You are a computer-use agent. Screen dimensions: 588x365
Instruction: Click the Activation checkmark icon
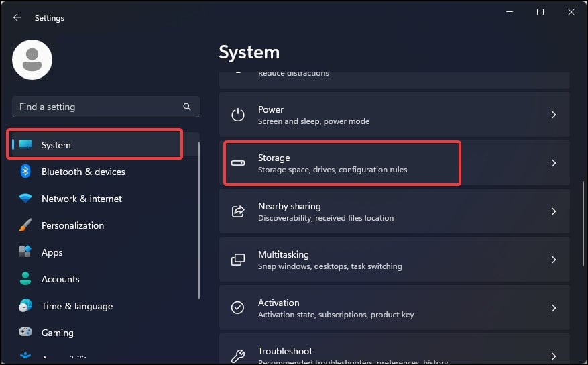[238, 307]
